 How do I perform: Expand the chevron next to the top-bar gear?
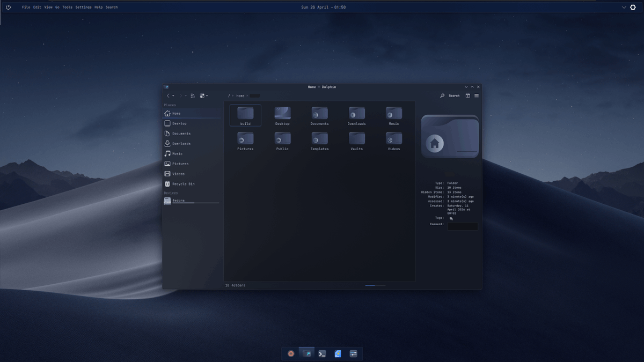(624, 7)
